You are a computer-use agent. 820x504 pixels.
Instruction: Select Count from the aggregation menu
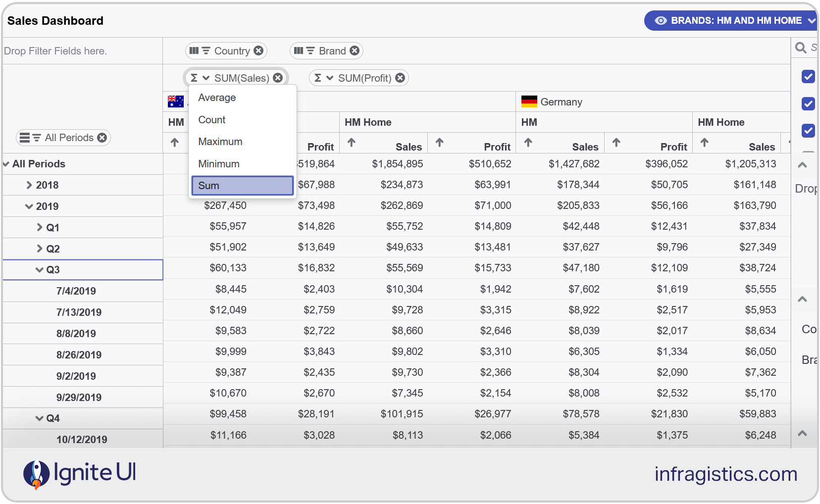pos(211,119)
